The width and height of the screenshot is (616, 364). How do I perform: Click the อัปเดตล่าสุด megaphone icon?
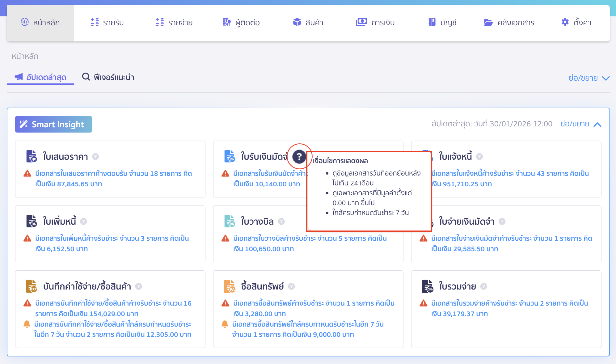point(19,77)
